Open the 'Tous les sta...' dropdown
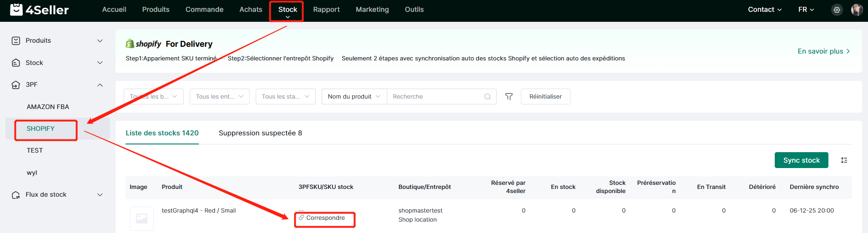Image resolution: width=868 pixels, height=233 pixels. [286, 97]
